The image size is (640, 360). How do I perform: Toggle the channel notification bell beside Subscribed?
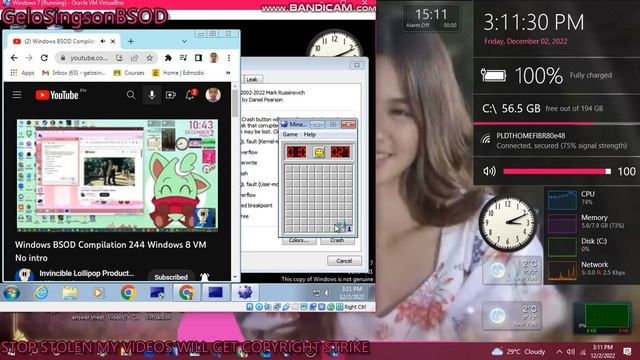coord(204,277)
